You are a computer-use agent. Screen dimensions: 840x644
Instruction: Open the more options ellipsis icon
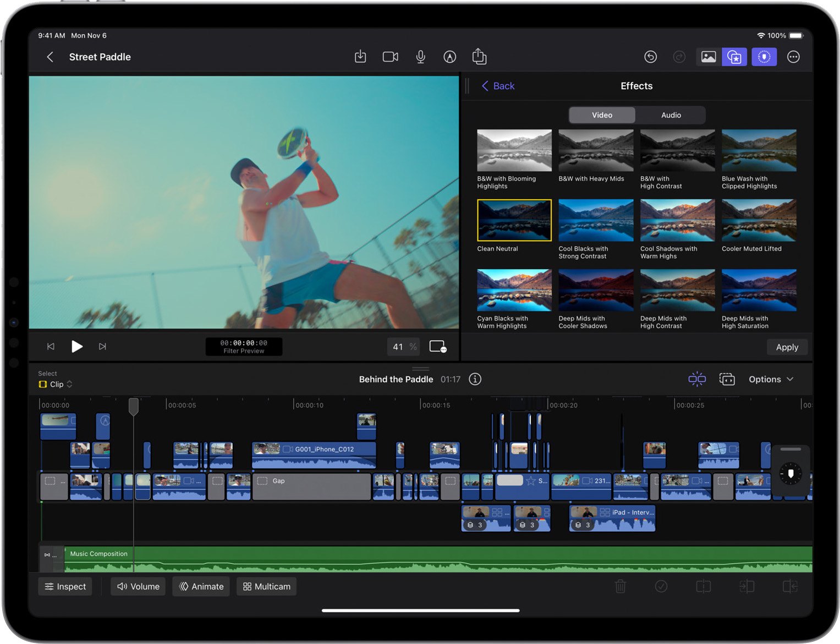[x=793, y=57]
